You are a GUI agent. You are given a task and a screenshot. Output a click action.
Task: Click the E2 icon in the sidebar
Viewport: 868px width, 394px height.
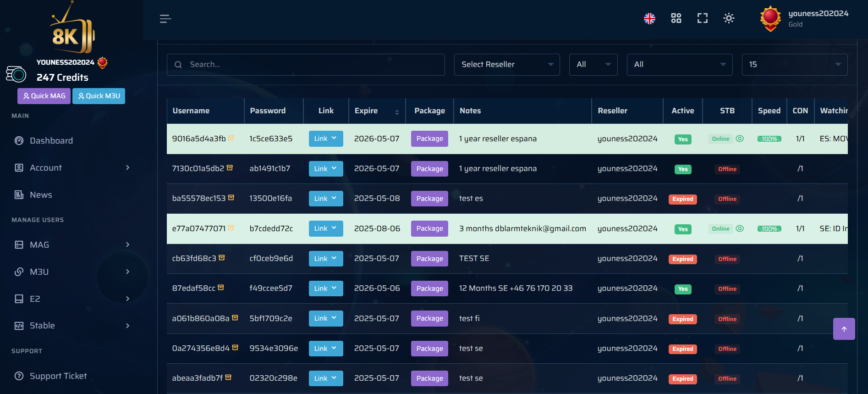(x=19, y=299)
